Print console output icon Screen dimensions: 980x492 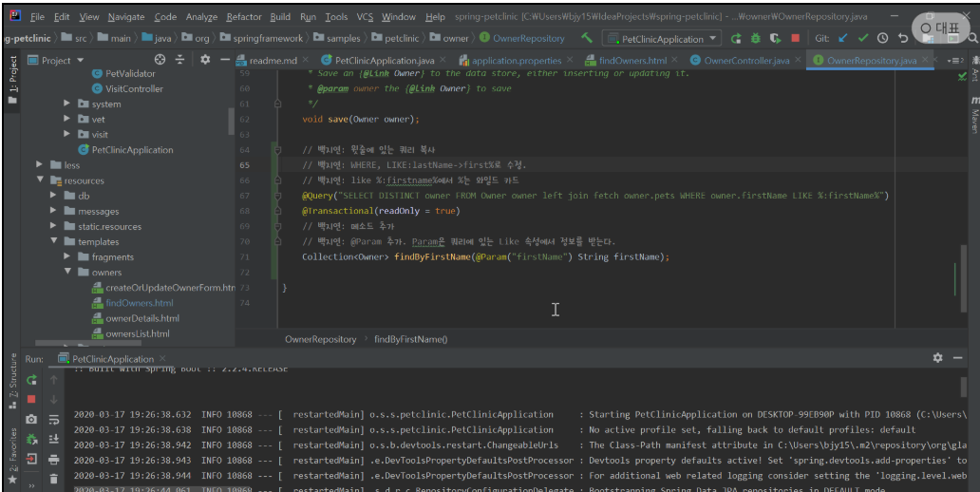click(x=54, y=460)
